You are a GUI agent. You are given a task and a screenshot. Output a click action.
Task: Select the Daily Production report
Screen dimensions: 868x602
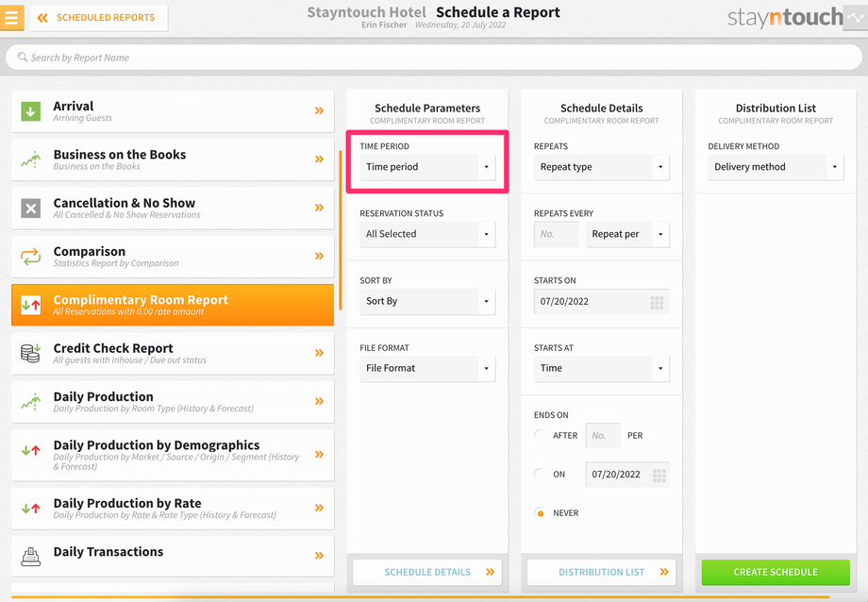tap(173, 402)
